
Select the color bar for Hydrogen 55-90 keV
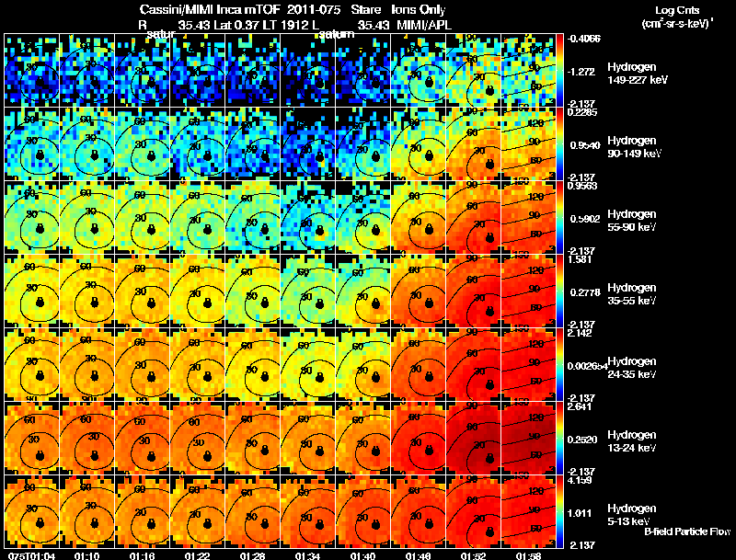pyautogui.click(x=559, y=218)
